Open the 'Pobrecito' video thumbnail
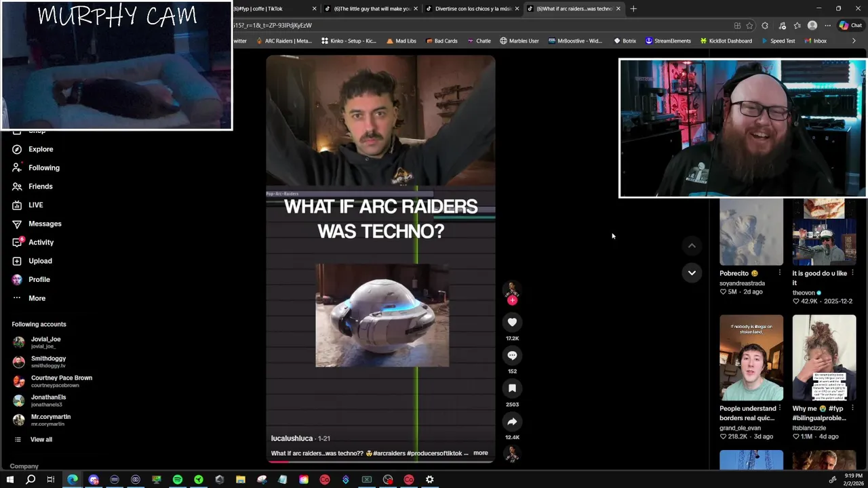Screen dimensions: 868x488 (751, 231)
